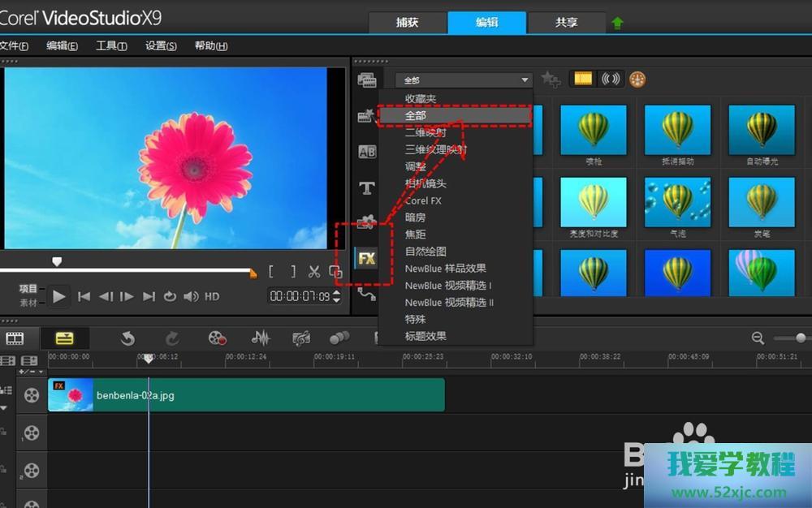Choose 收藏夹 from the category list
The height and width of the screenshot is (508, 812).
coord(421,99)
